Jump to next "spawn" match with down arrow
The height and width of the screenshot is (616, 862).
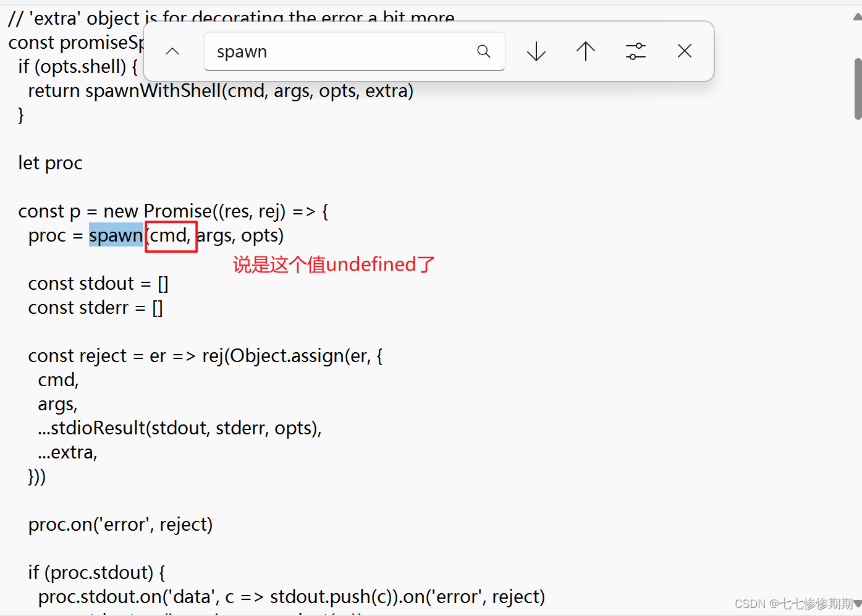[535, 51]
